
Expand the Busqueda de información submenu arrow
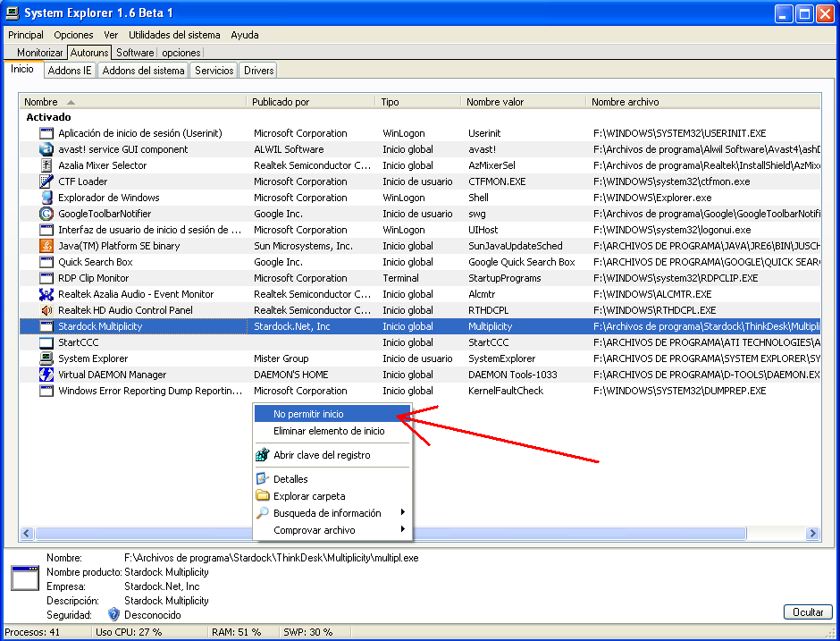[x=403, y=512]
